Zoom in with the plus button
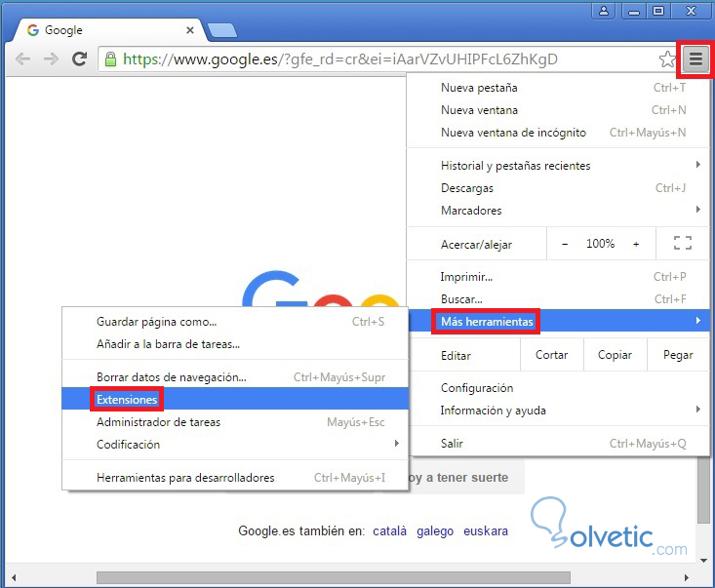This screenshot has width=715, height=588. click(636, 245)
